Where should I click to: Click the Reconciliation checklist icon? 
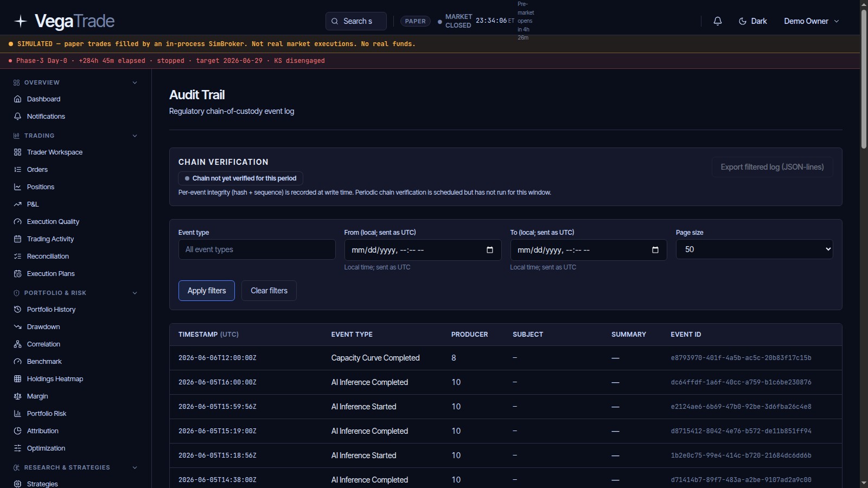[17, 256]
